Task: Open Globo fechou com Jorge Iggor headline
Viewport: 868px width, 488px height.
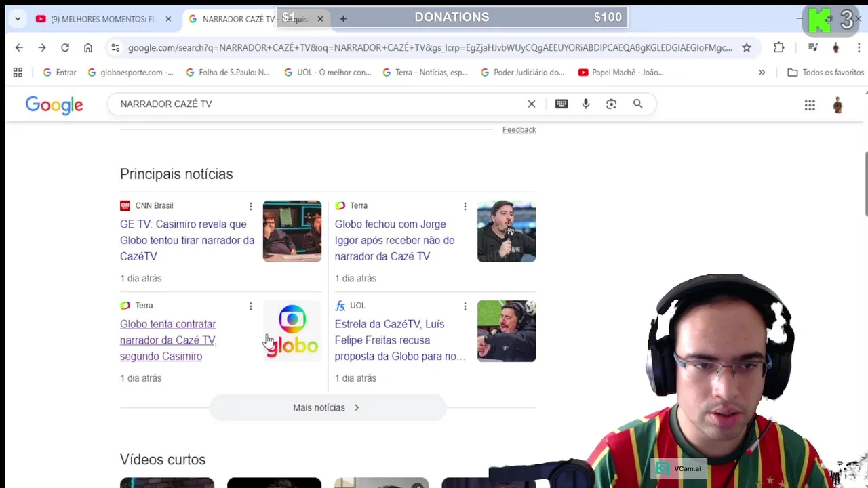Action: pos(395,240)
